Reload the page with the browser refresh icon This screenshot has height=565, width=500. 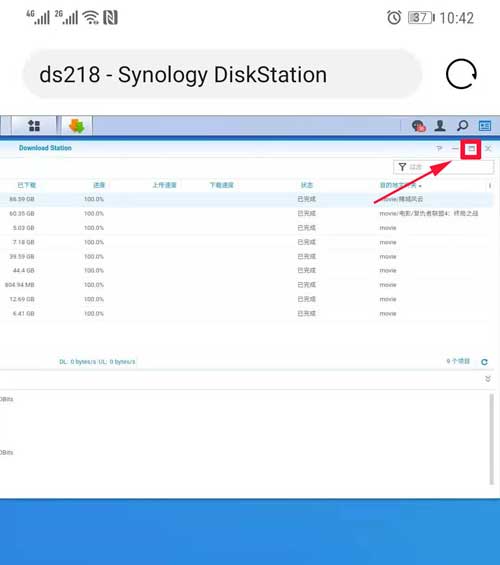tap(461, 74)
